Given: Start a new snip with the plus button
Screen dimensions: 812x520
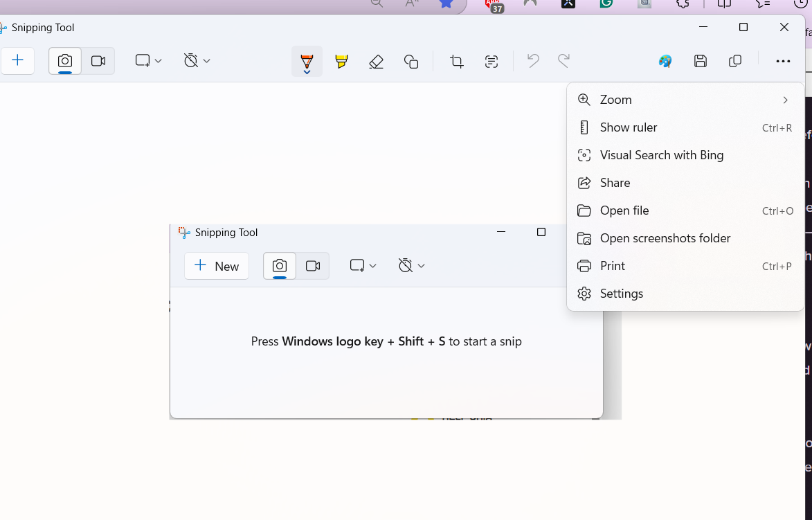Looking at the screenshot, I should 17,61.
